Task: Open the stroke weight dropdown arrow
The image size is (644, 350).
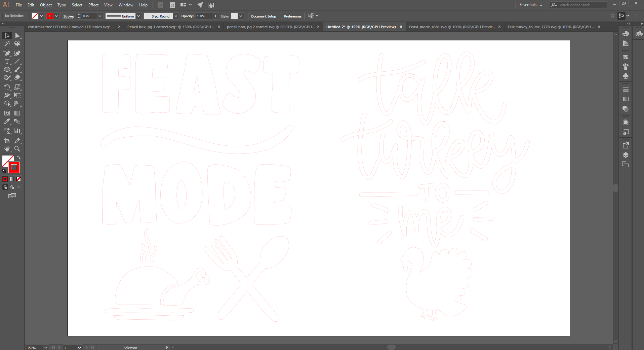Action: pyautogui.click(x=100, y=16)
